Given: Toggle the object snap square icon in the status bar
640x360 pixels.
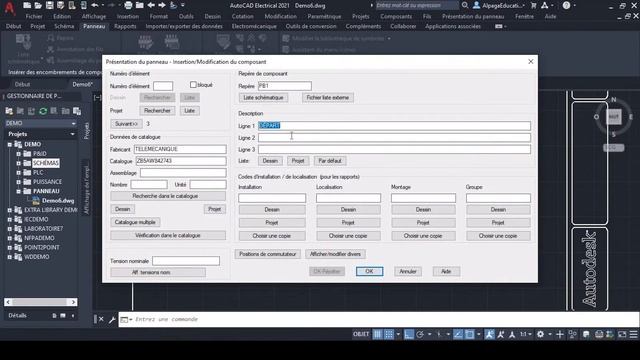Looking at the screenshot, I should pyautogui.click(x=469, y=334).
